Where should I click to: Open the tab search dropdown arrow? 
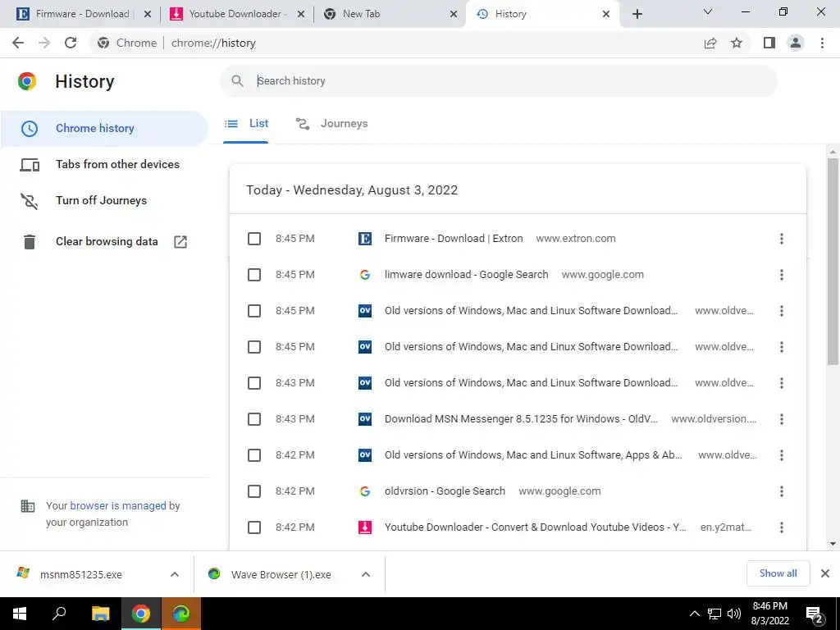point(708,11)
